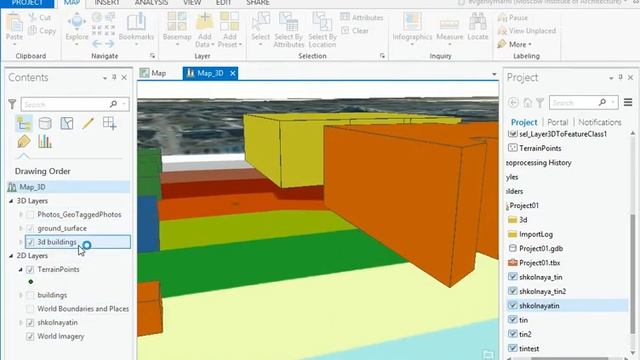Open the More labeling dropdown
The width and height of the screenshot is (640, 360).
[x=515, y=44]
